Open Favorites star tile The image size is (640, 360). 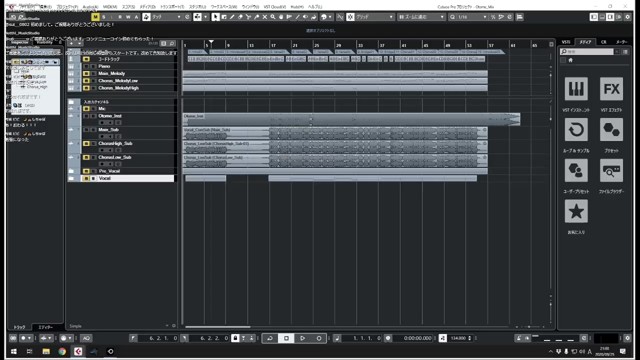pyautogui.click(x=576, y=211)
